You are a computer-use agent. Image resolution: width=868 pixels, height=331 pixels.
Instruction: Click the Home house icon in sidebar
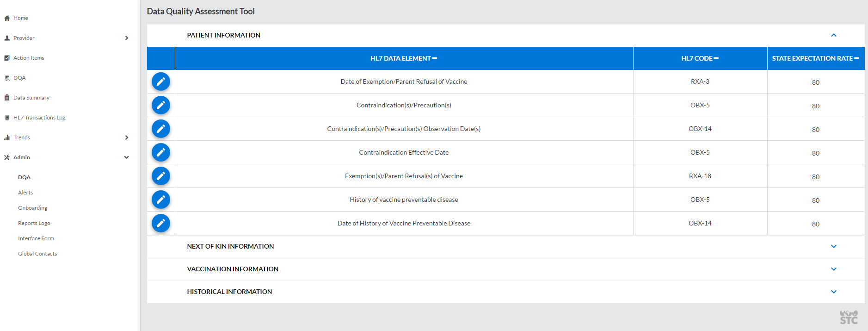tap(7, 18)
